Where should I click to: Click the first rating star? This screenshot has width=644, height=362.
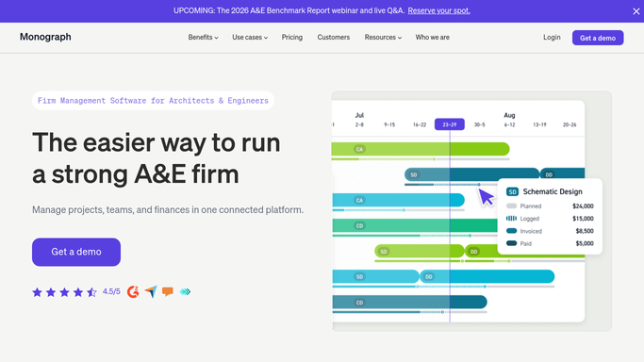[x=37, y=292]
